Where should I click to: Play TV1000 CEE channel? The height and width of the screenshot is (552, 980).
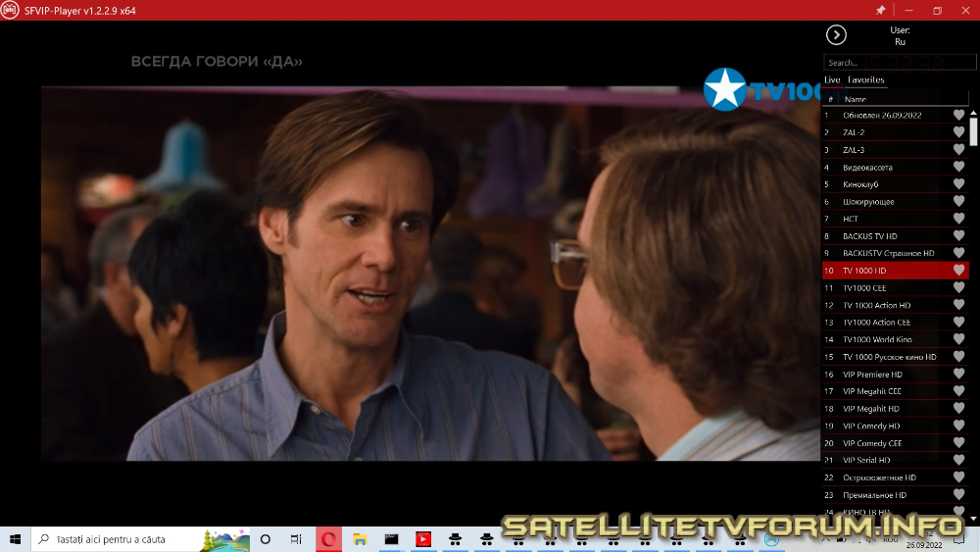click(895, 287)
